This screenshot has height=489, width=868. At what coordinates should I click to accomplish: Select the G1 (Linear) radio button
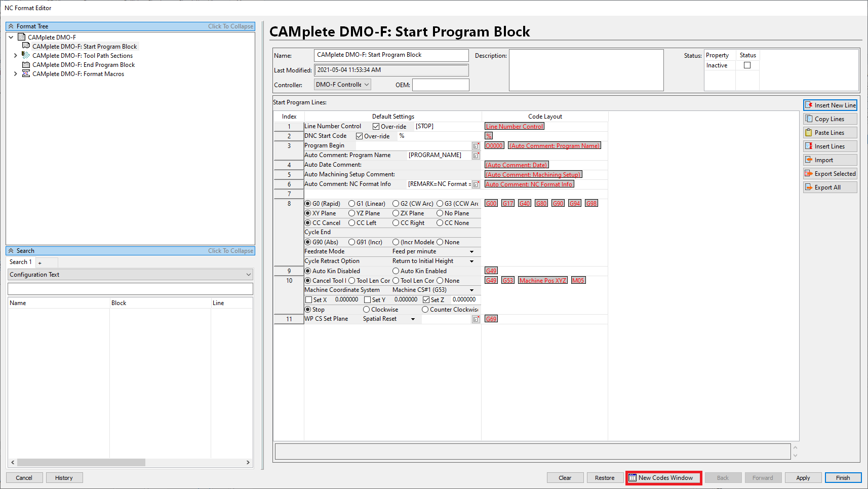click(351, 204)
